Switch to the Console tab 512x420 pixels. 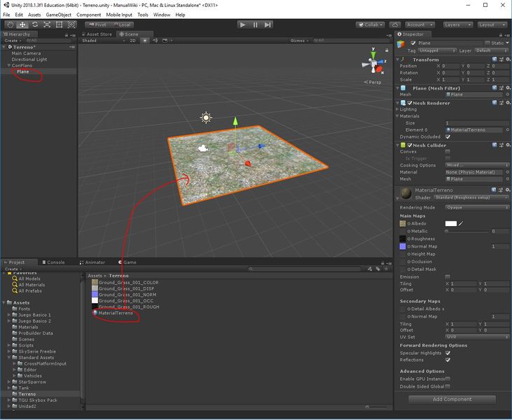click(53, 262)
